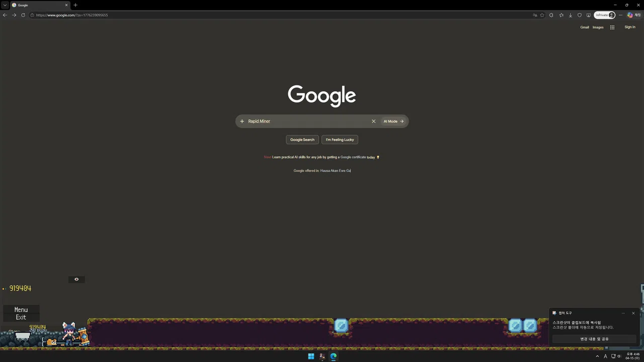Open the tab actions menu chevron
The width and height of the screenshot is (644, 362).
coord(5,5)
